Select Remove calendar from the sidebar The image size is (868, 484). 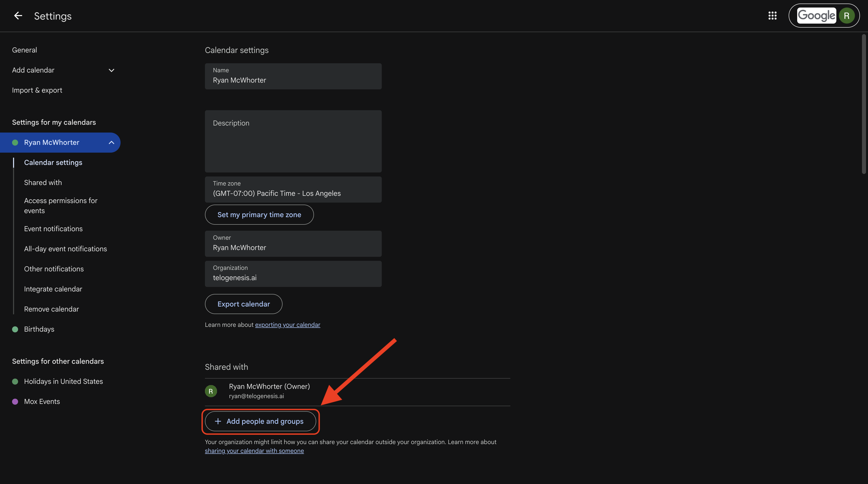[x=51, y=309]
